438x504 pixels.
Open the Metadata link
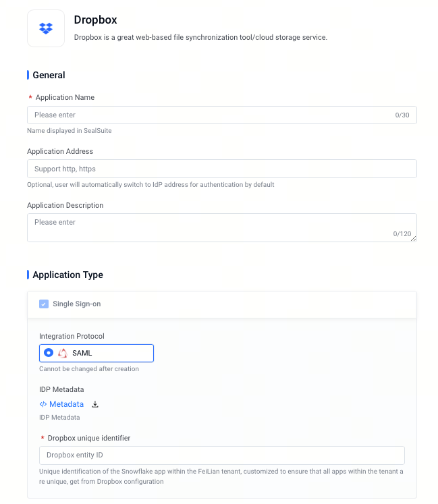66,404
